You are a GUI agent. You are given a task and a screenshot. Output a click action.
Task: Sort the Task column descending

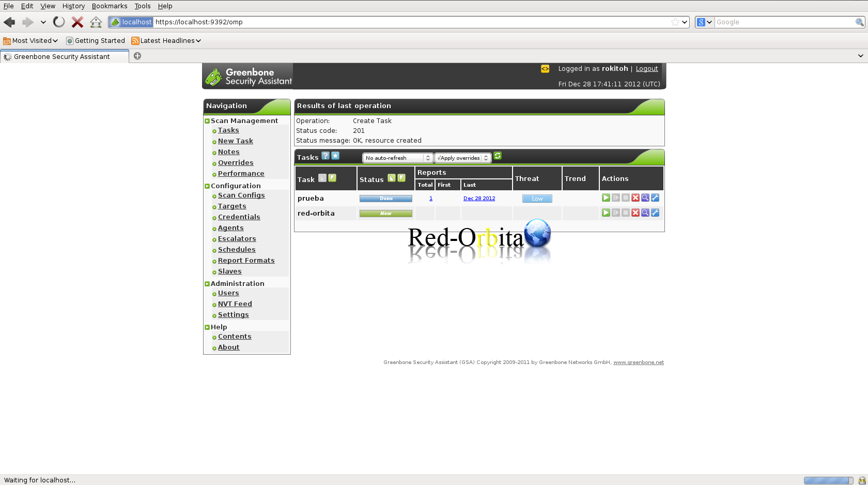click(x=332, y=178)
